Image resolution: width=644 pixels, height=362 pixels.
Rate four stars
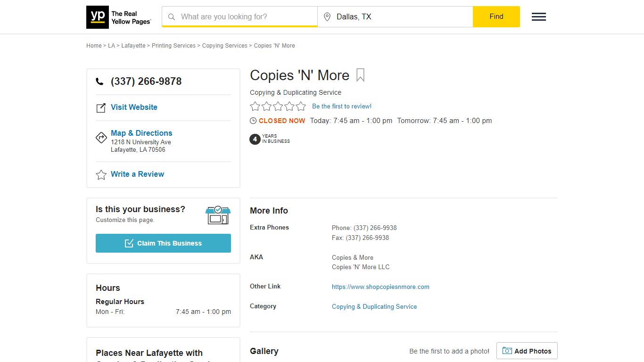tap(289, 107)
